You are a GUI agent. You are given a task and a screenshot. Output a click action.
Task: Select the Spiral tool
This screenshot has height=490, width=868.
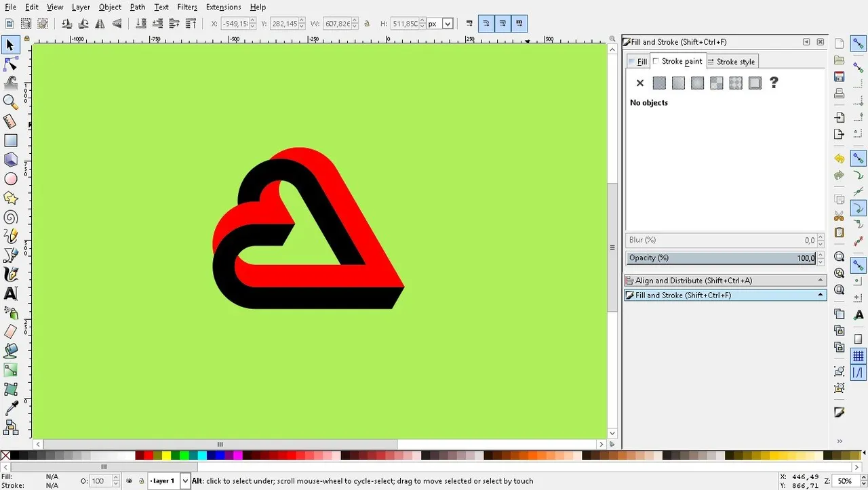[x=11, y=217]
